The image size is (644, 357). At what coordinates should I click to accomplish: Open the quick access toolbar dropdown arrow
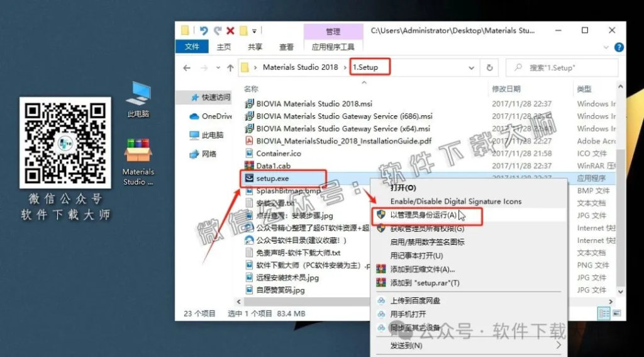(x=254, y=31)
